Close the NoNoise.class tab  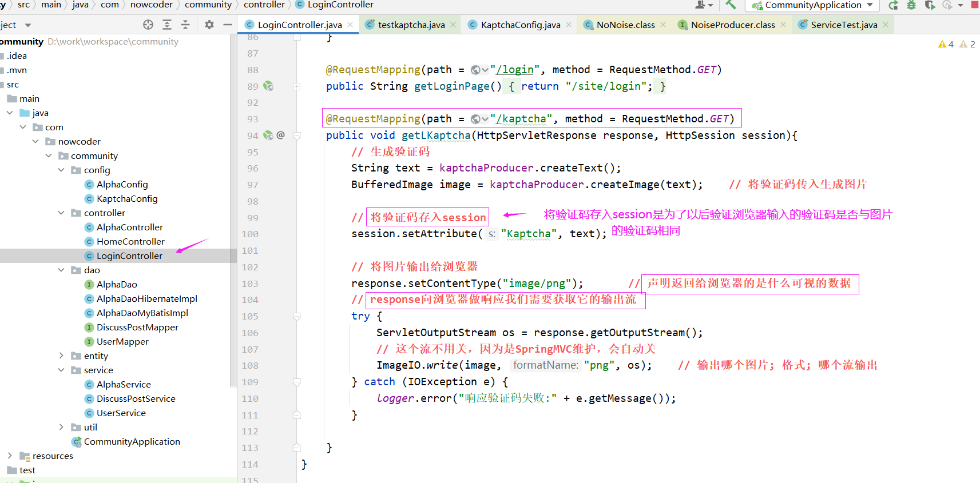[663, 25]
